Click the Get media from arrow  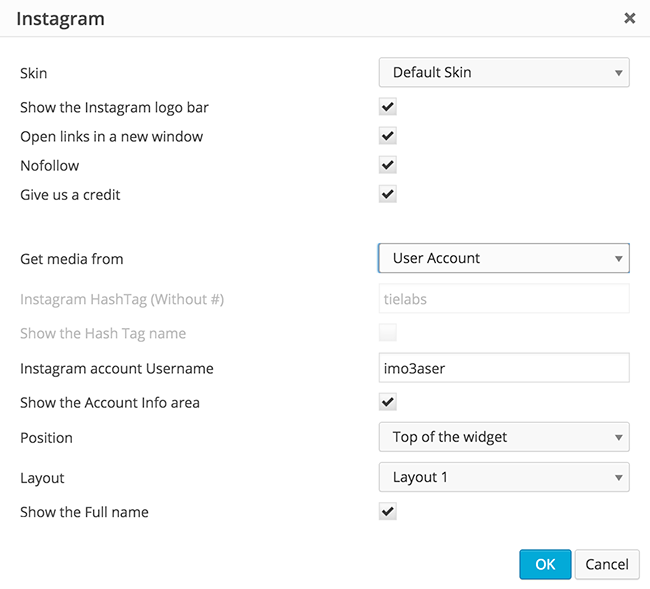619,259
